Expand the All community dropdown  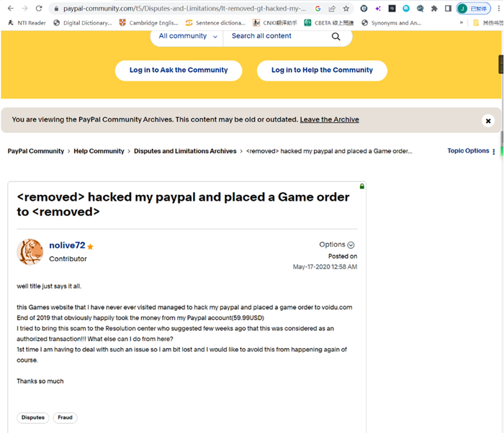click(x=187, y=36)
